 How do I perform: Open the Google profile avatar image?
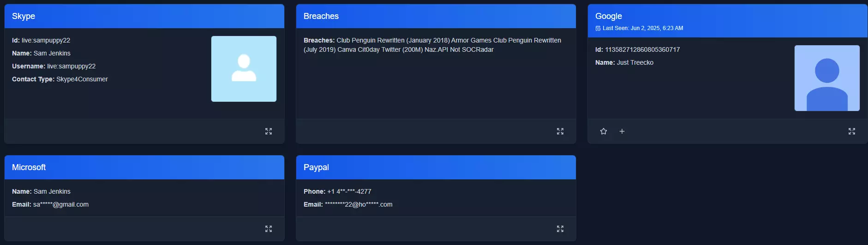pyautogui.click(x=827, y=78)
